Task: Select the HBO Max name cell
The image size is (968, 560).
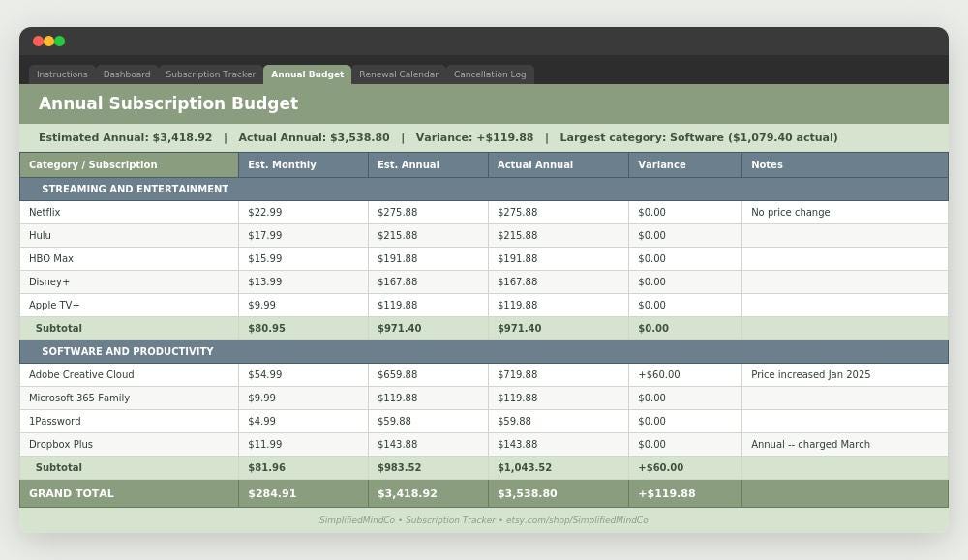Action: pos(129,258)
